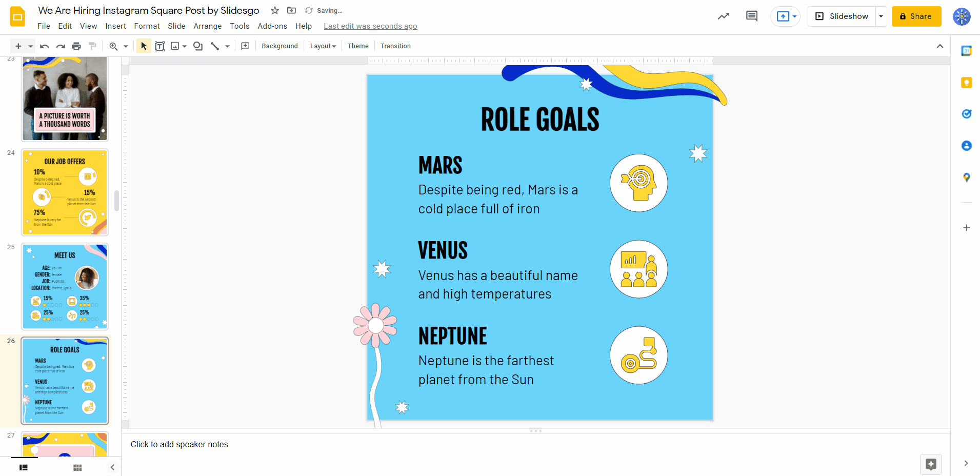Open the Google account avatar
Image resolution: width=980 pixels, height=476 pixels.
962,16
